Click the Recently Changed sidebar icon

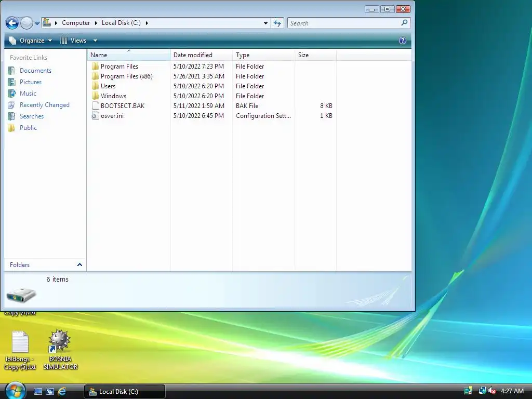(11, 105)
